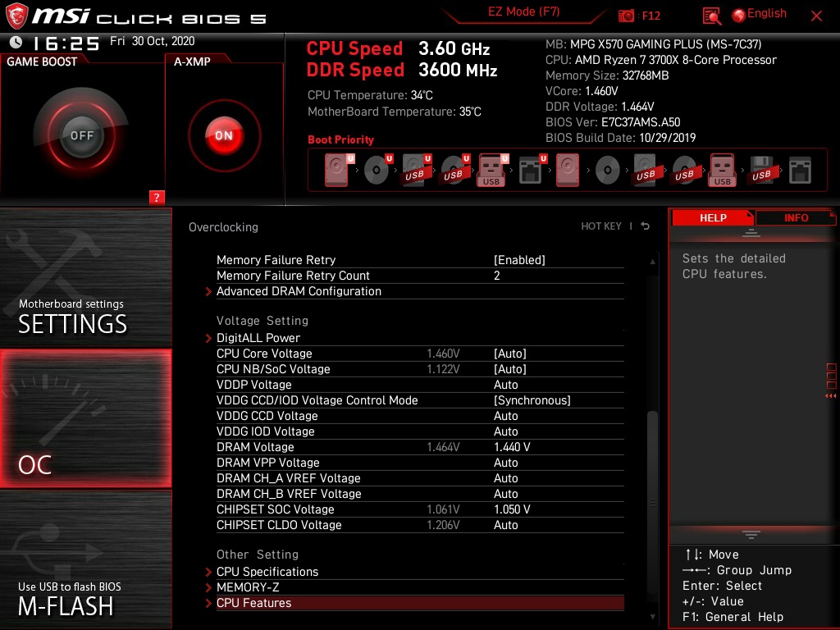The width and height of the screenshot is (840, 630).
Task: Open CPU NB/SoC Voltage [Auto] dropdown
Action: coord(509,369)
